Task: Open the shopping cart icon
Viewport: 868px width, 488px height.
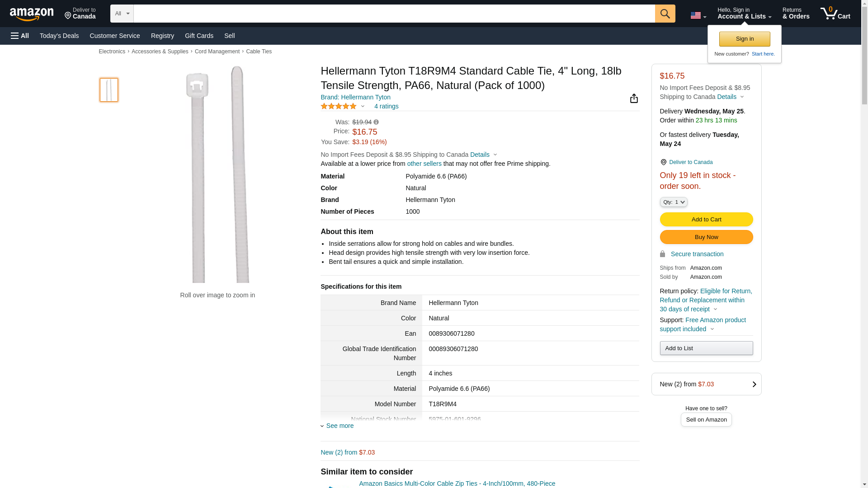Action: [835, 14]
